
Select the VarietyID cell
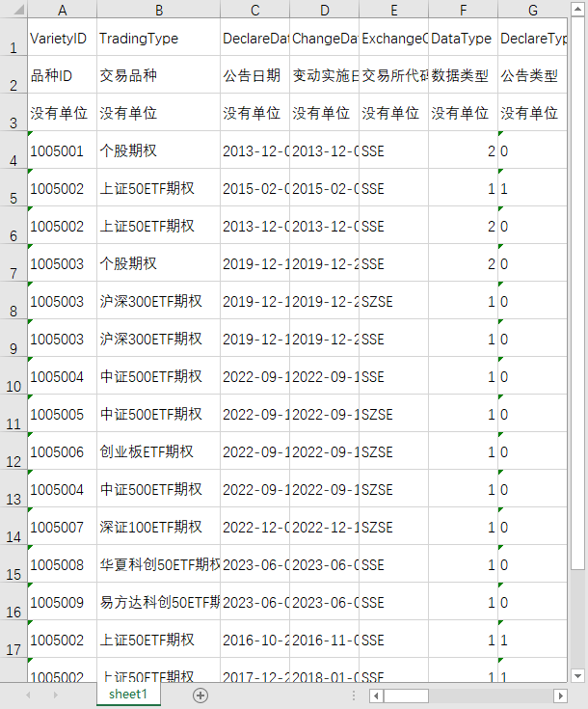click(x=63, y=37)
